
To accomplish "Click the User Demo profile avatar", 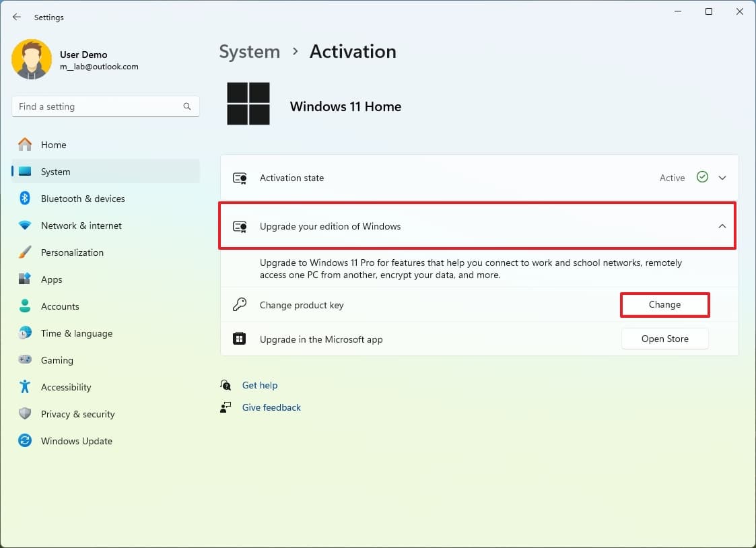I will click(x=32, y=59).
